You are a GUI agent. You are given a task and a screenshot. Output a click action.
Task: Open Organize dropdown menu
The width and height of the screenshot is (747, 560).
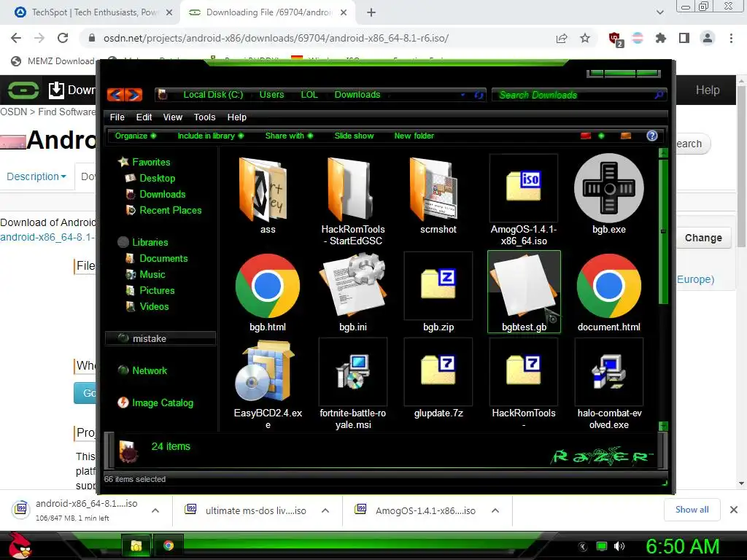[135, 136]
